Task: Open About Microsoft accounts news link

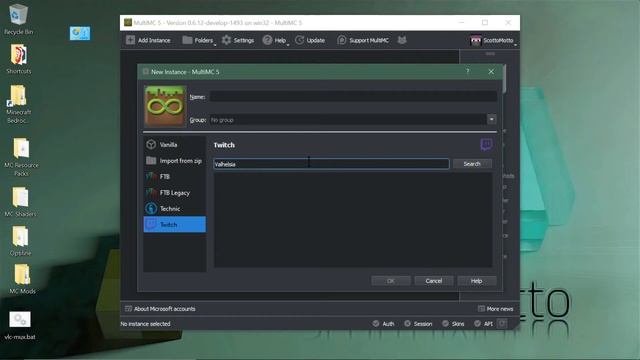Action: coord(160,309)
